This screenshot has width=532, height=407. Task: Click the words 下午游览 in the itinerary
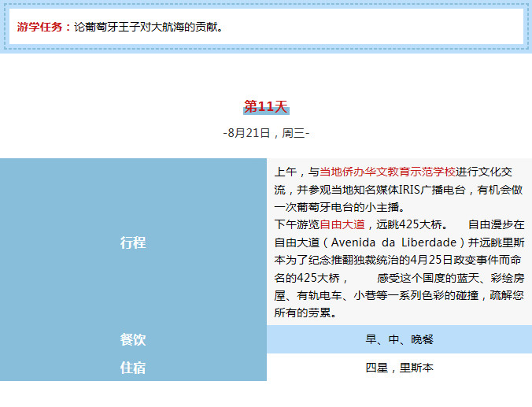coord(296,224)
